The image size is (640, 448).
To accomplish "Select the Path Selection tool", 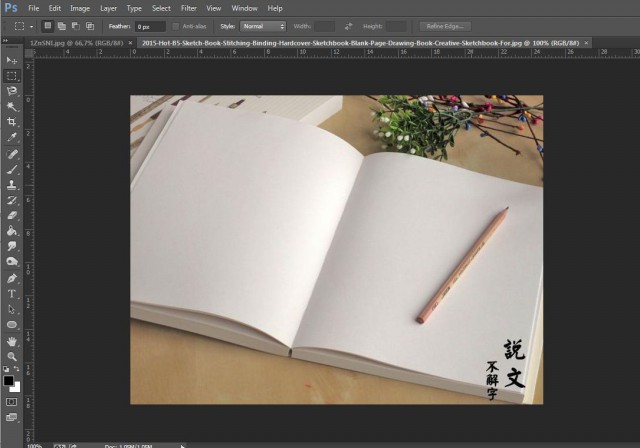I will click(11, 309).
